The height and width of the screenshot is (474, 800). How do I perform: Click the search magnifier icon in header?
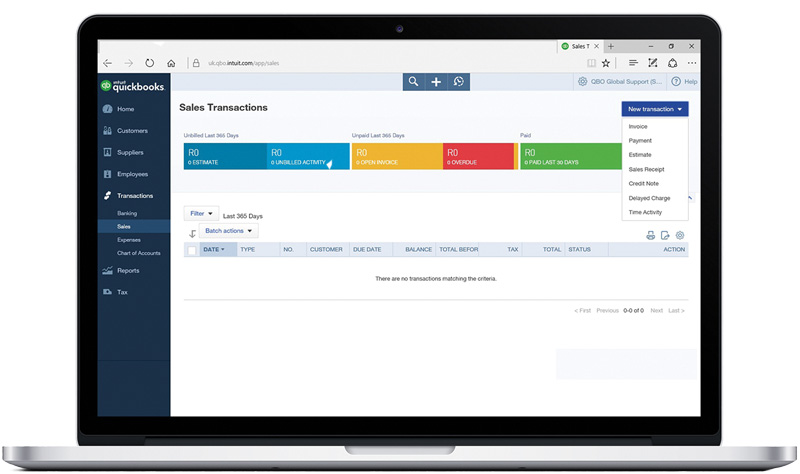413,82
